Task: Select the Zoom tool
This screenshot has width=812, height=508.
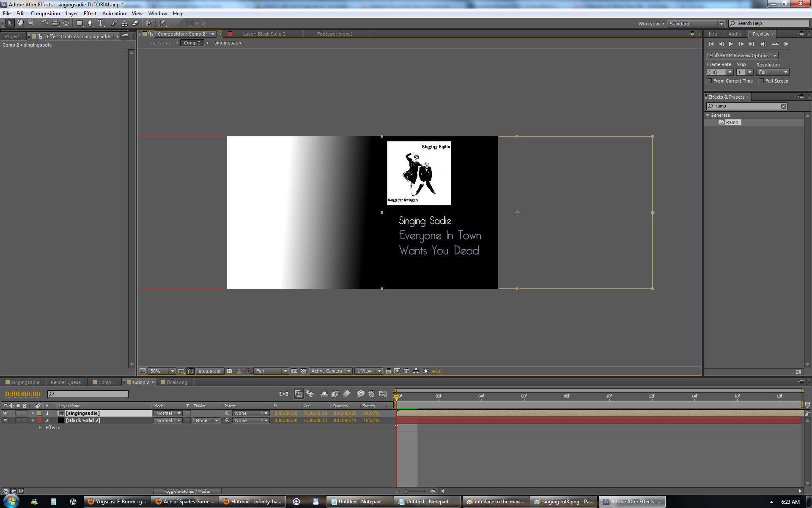Action: (31, 23)
